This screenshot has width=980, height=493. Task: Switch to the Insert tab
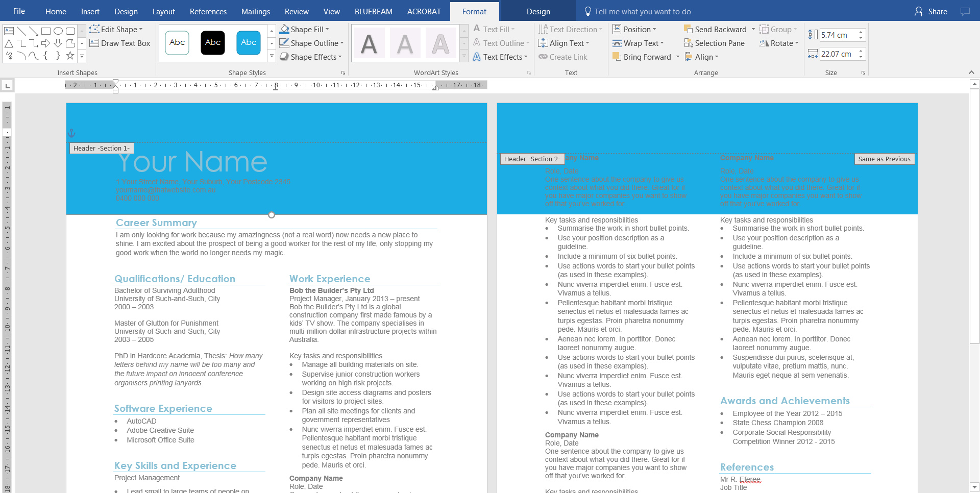[x=90, y=11]
